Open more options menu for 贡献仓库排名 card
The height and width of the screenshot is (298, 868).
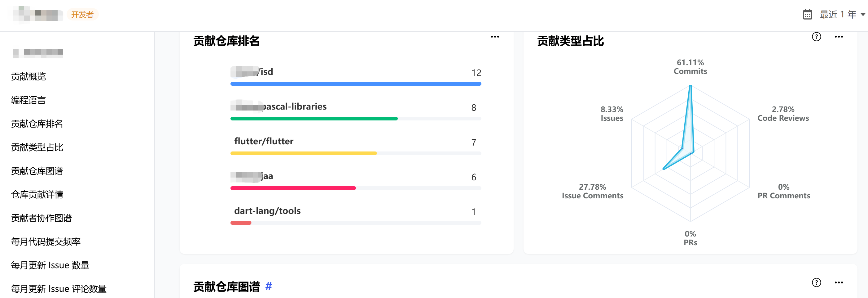coord(495,37)
